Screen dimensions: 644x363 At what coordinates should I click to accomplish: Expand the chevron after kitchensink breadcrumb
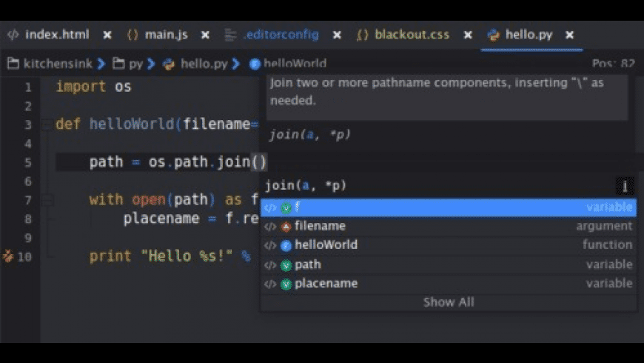[101, 64]
